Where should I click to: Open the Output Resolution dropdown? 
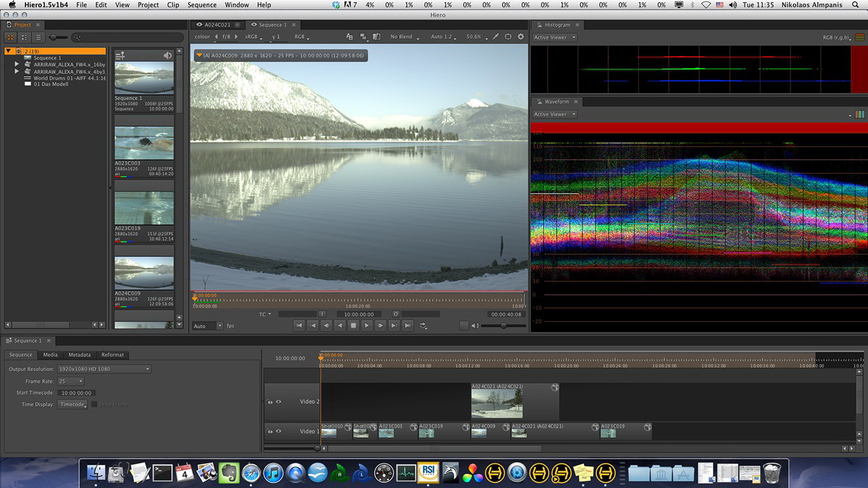coord(103,369)
